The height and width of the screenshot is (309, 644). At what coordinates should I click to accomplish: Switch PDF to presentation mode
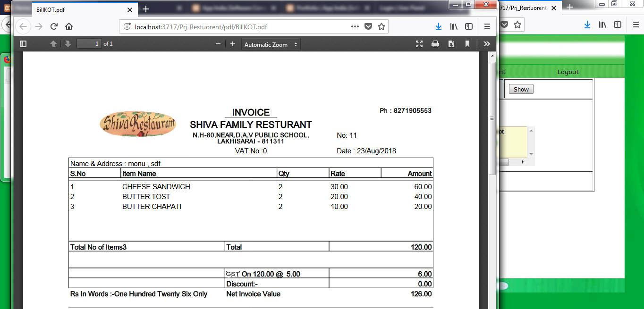tap(419, 44)
